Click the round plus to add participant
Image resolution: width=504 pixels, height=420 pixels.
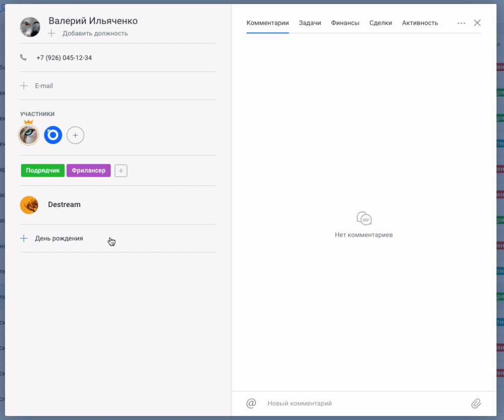[x=75, y=135]
